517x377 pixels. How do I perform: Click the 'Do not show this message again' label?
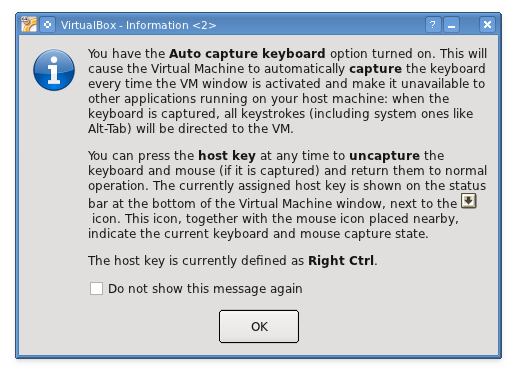tap(205, 289)
